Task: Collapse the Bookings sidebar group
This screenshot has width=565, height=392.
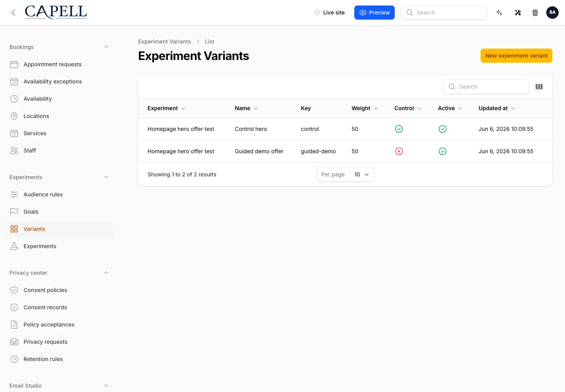Action: click(x=106, y=47)
